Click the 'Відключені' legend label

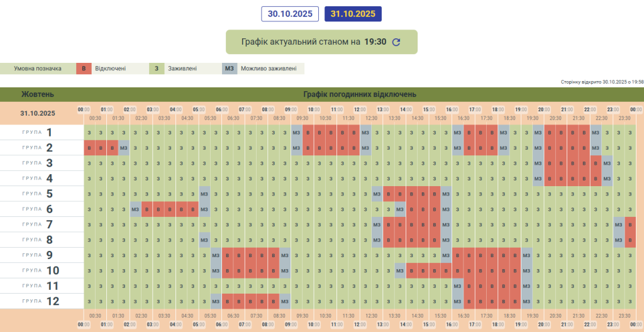pos(110,69)
